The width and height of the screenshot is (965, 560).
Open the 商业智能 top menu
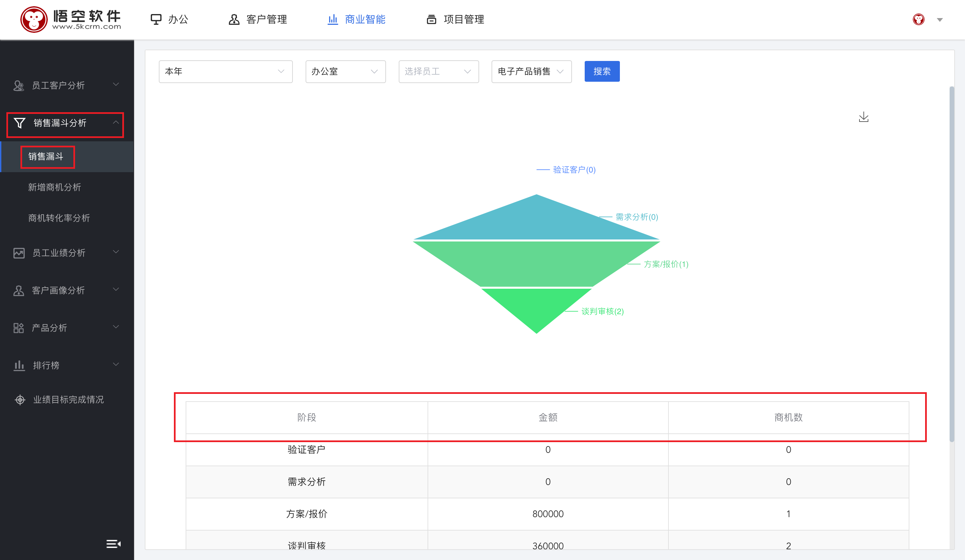(x=356, y=19)
